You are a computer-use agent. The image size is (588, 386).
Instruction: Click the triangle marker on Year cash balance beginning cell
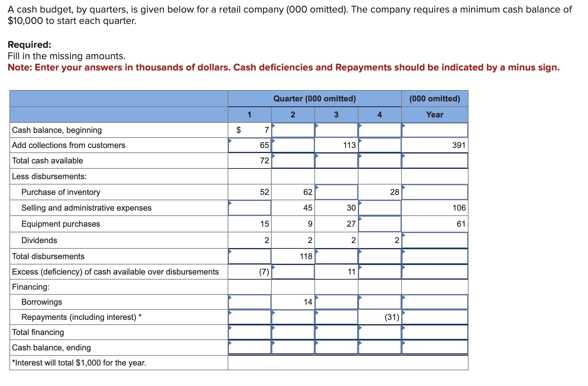(403, 126)
